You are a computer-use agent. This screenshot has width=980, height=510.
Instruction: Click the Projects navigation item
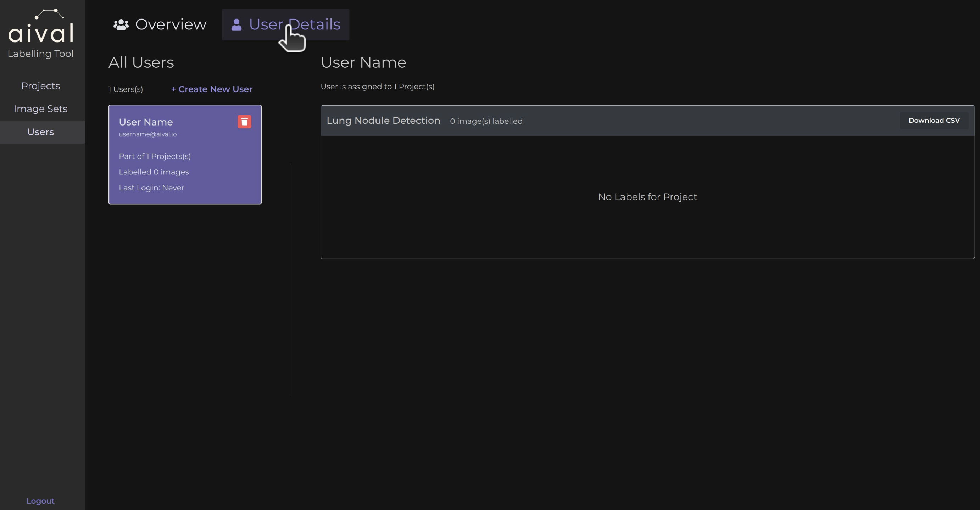click(40, 85)
